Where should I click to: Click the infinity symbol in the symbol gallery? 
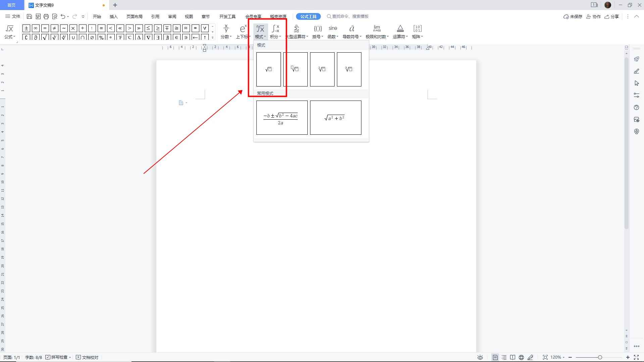pyautogui.click(x=36, y=28)
